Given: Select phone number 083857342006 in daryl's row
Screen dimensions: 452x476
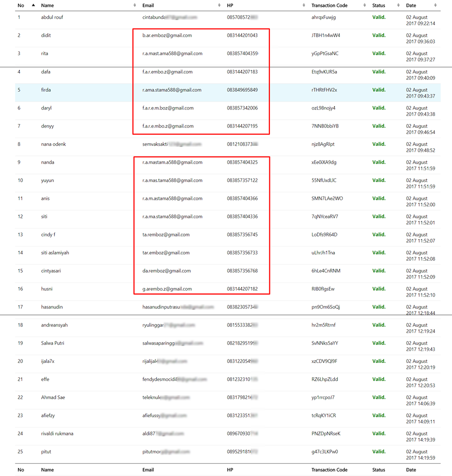Looking at the screenshot, I should [x=242, y=108].
